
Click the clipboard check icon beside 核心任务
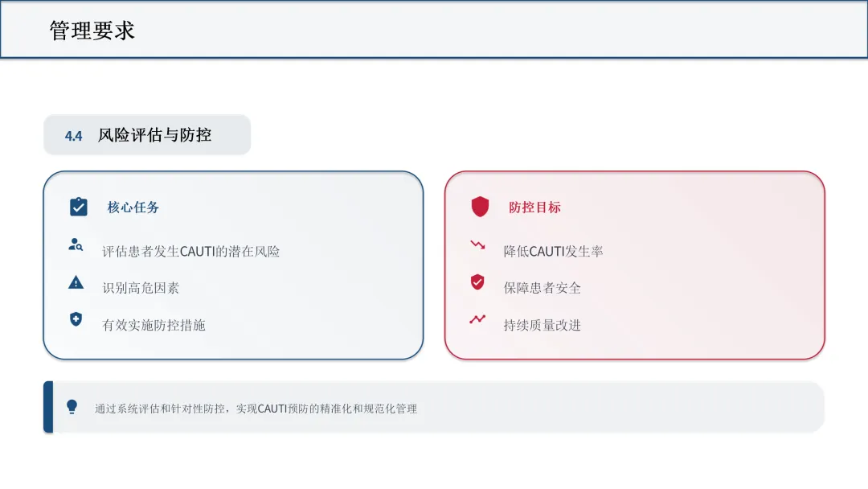pos(79,207)
